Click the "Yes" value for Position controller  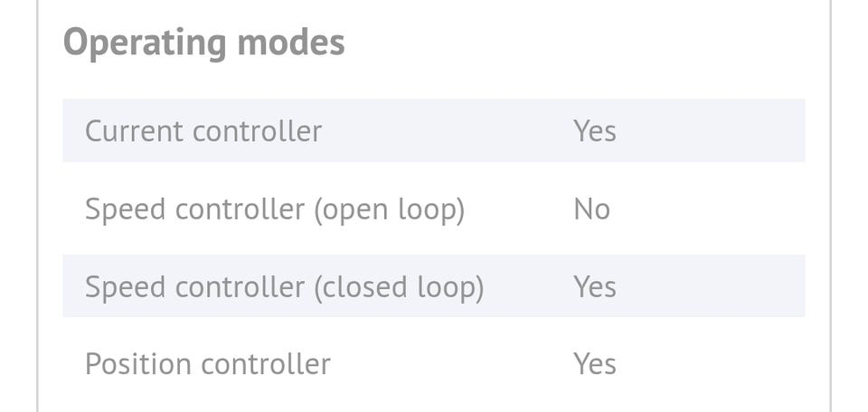click(x=594, y=364)
